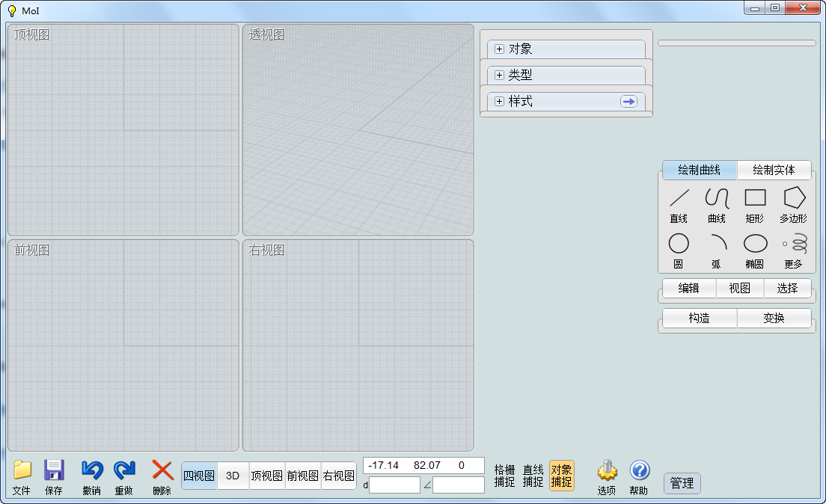Screen dimensions: 826x504
Task: Open 更多 for additional curve tools
Action: pyautogui.click(x=792, y=249)
